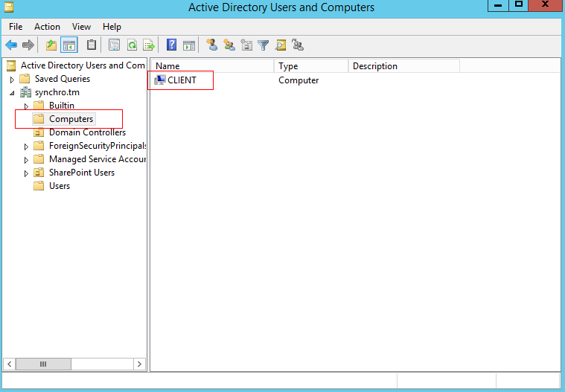The image size is (565, 392).
Task: Open the Help menu
Action: [112, 27]
